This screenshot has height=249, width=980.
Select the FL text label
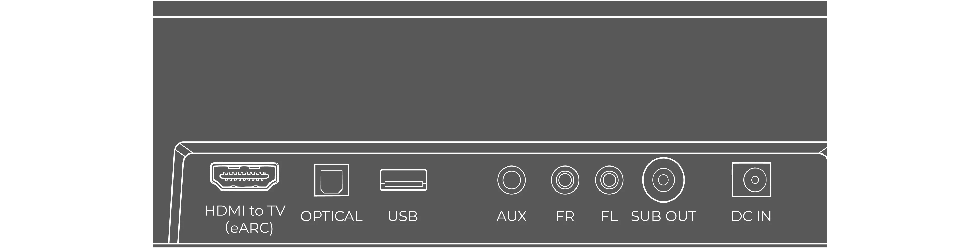tap(609, 216)
